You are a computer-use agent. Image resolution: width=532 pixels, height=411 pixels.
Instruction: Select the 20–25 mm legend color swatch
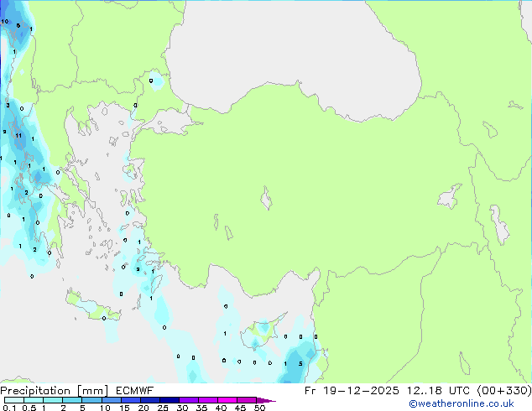(149, 400)
